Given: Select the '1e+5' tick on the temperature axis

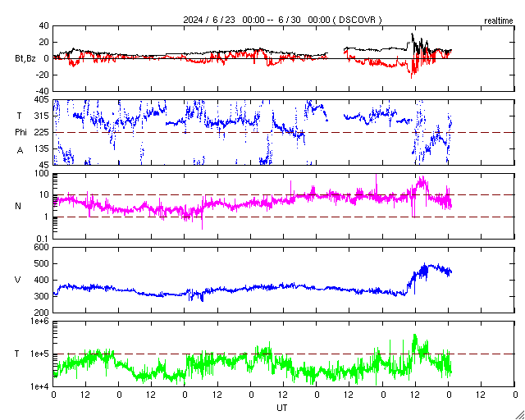Looking at the screenshot, I should (40, 354).
